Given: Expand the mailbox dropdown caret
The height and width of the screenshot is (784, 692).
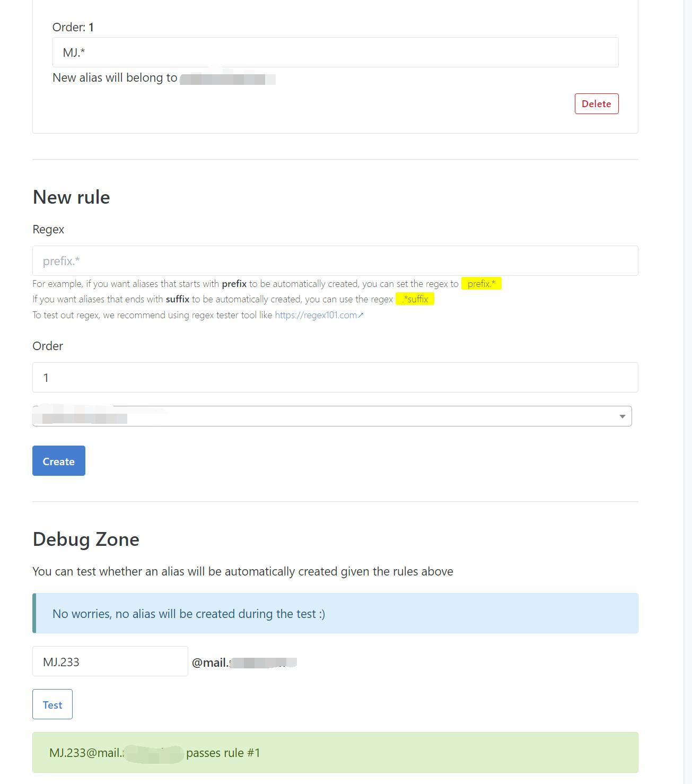Looking at the screenshot, I should pos(623,417).
